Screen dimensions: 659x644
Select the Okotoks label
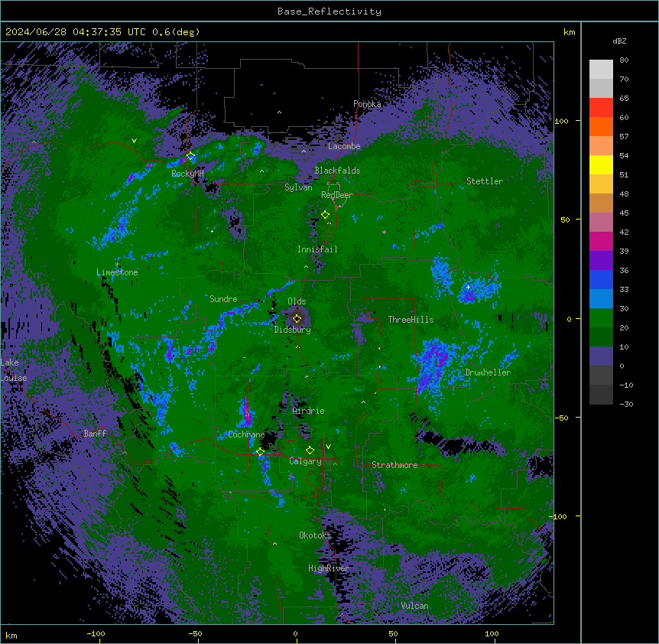315,535
